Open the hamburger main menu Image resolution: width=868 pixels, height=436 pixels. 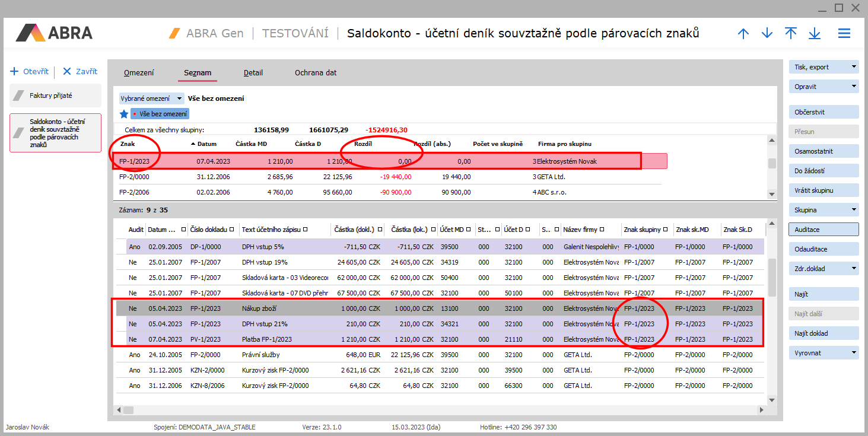click(844, 34)
